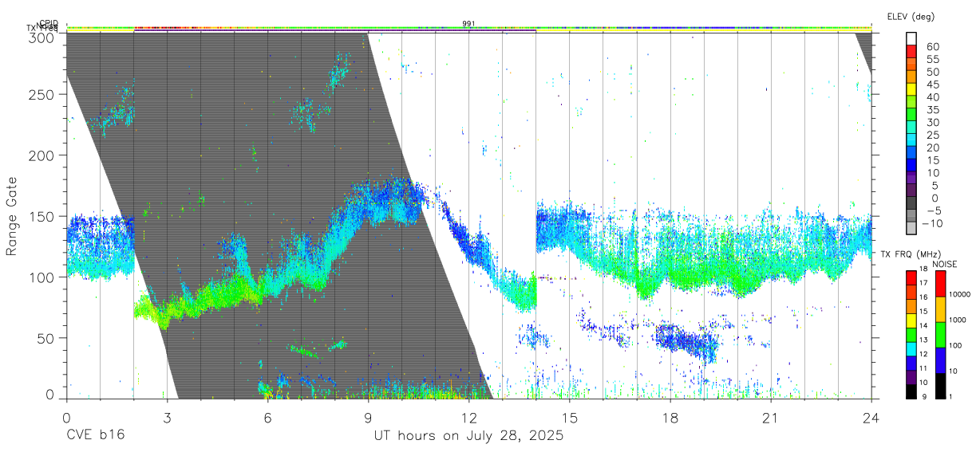Click the 9 tick label on UT hours axis
Viewport: 980px width, 452px height.
(x=368, y=418)
